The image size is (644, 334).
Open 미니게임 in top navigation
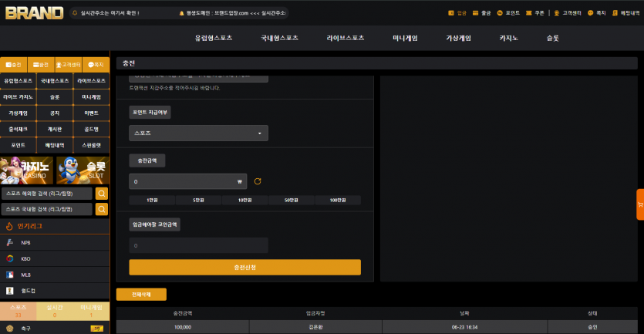tap(405, 39)
